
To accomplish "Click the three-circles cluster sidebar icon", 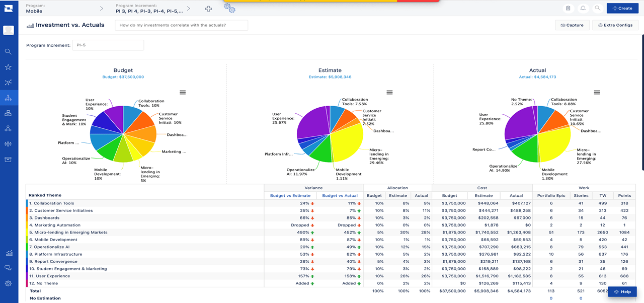I will (x=8, y=128).
